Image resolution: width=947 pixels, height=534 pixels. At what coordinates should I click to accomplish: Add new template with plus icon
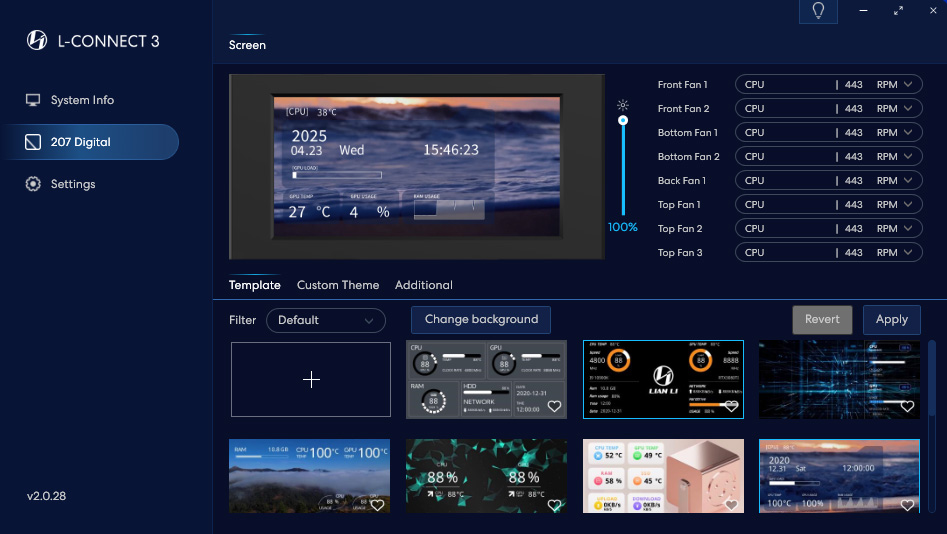311,380
